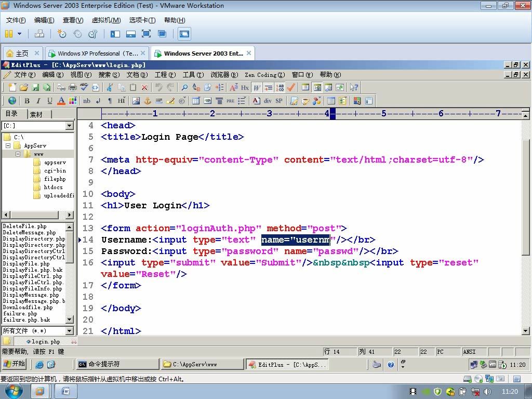The height and width of the screenshot is (399, 532).
Task: Open Find with the magnifier icon
Action: [x=184, y=87]
